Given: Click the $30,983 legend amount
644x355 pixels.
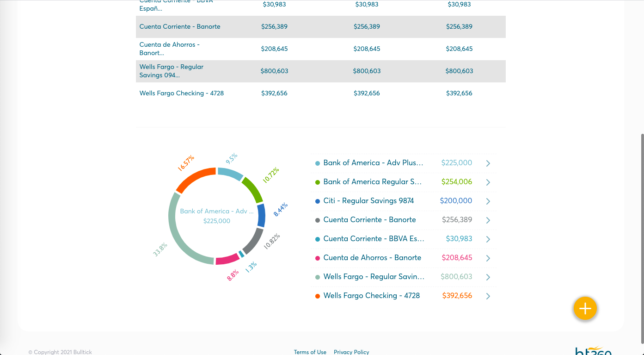Looking at the screenshot, I should (459, 239).
